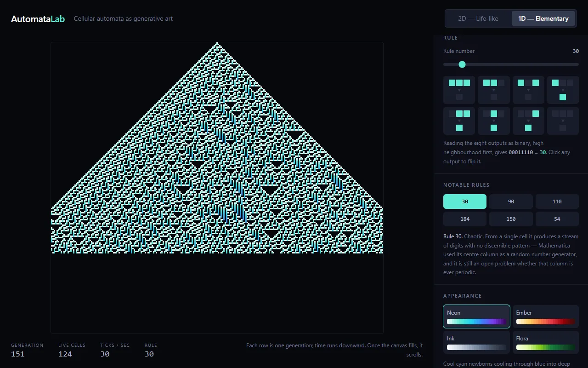Toggle the tile with left and centre cells lit

point(494,90)
